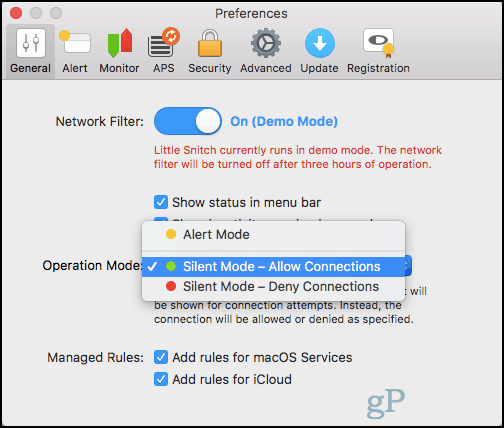Uncheck Add rules for iCloud
Viewport: 504px width, 428px height.
[161, 379]
